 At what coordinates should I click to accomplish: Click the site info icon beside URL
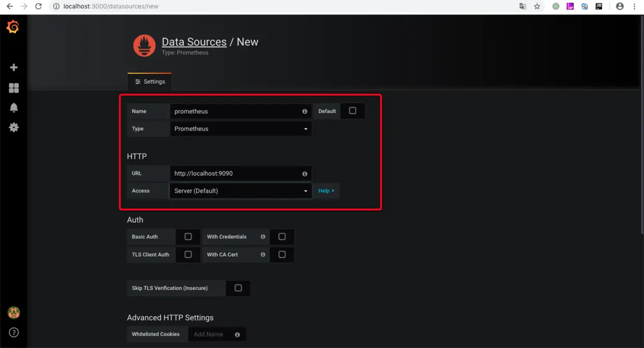coord(57,7)
